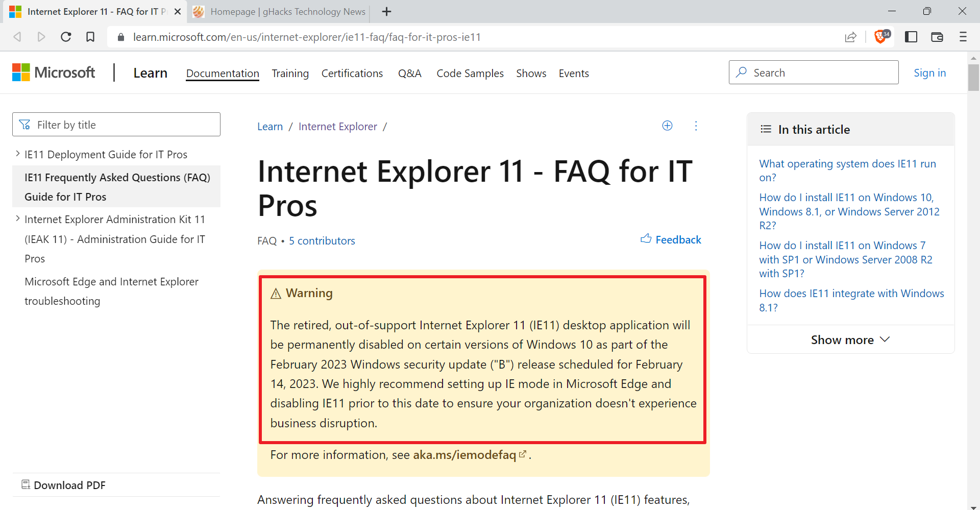The image size is (980, 510).
Task: Click the hamburger menu icon
Action: [964, 37]
